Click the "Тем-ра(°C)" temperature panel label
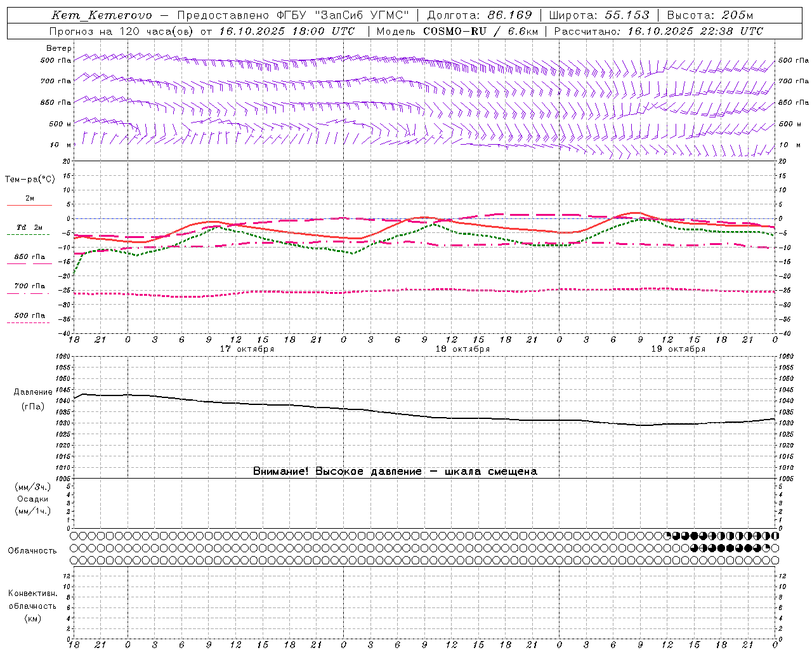This screenshot has width=812, height=650. click(30, 180)
